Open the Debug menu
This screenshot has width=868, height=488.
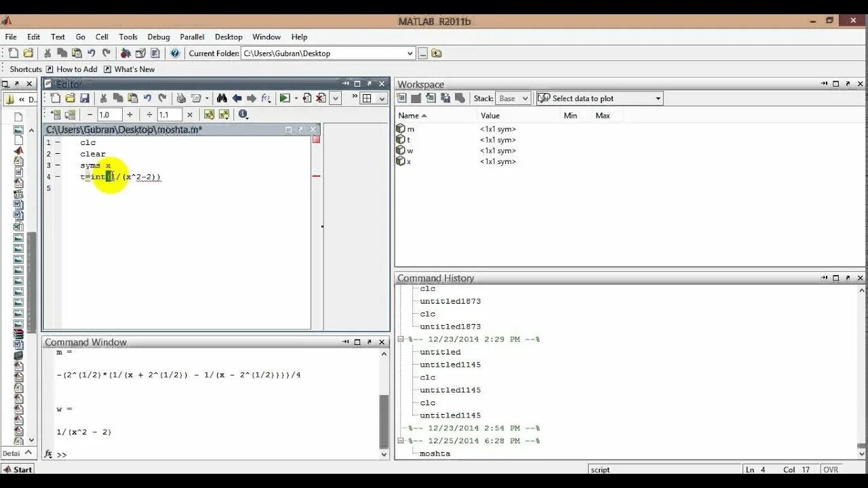(x=159, y=37)
